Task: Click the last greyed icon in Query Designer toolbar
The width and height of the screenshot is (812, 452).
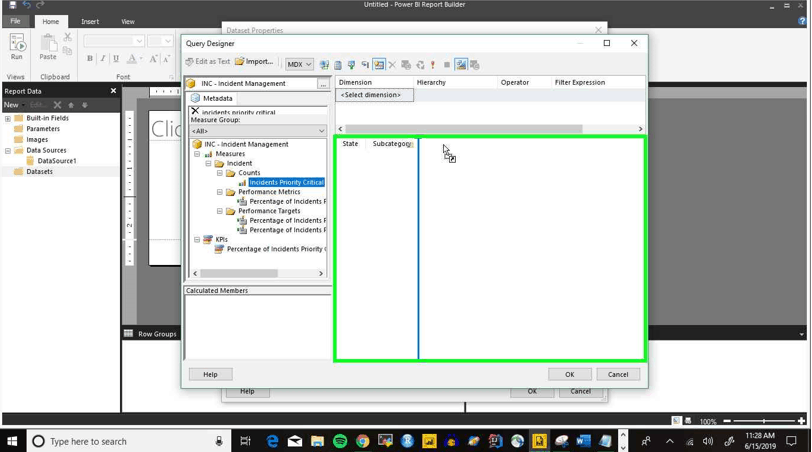Action: click(x=474, y=65)
